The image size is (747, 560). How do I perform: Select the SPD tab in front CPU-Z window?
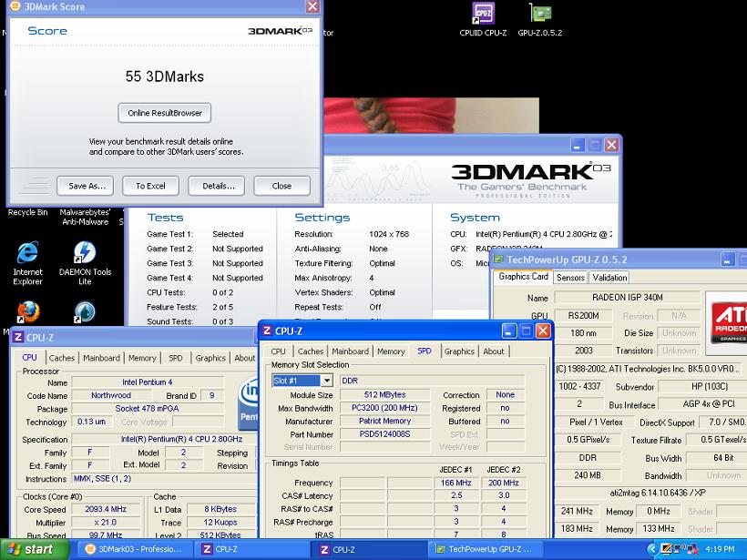pyautogui.click(x=425, y=351)
